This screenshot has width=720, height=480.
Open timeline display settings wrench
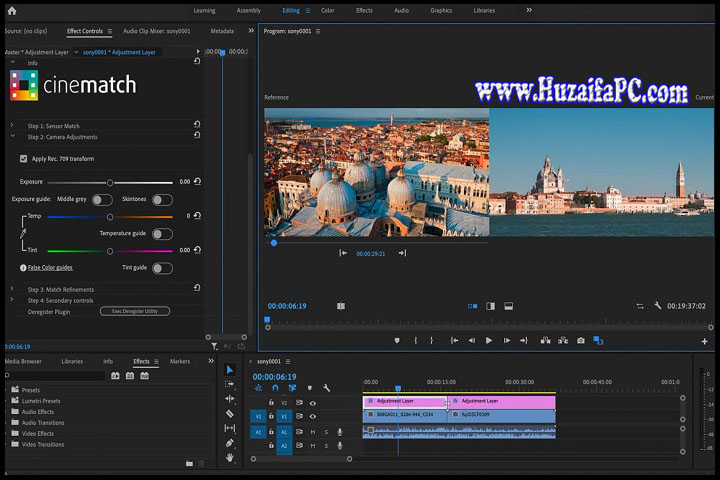point(326,388)
